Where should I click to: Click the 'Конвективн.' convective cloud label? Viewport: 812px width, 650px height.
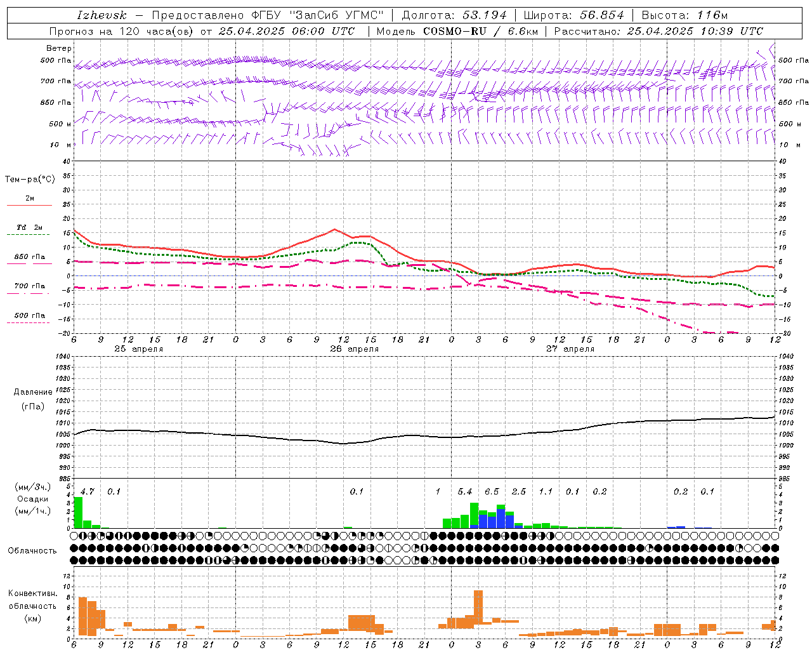click(x=32, y=594)
